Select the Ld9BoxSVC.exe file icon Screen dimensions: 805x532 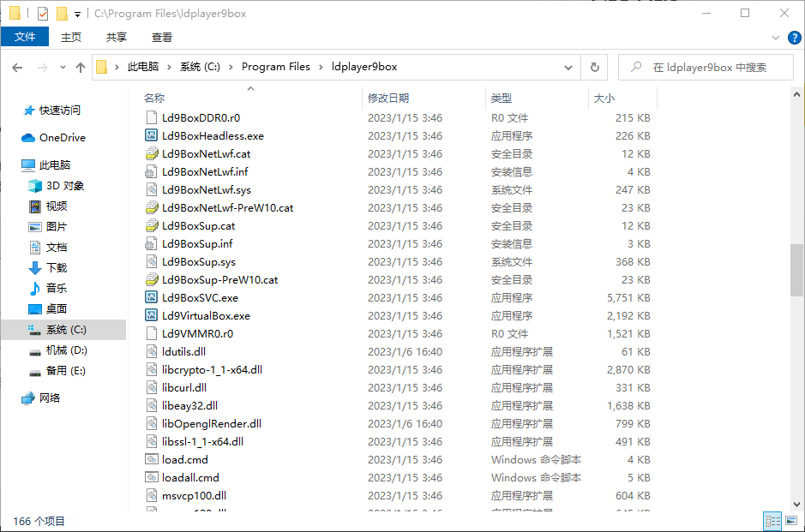(x=152, y=298)
